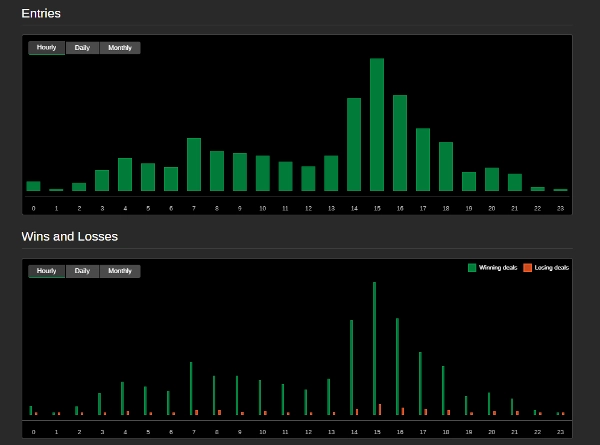This screenshot has width=600, height=445.
Task: Click the green winning bar at hour 7
Action: (191, 388)
